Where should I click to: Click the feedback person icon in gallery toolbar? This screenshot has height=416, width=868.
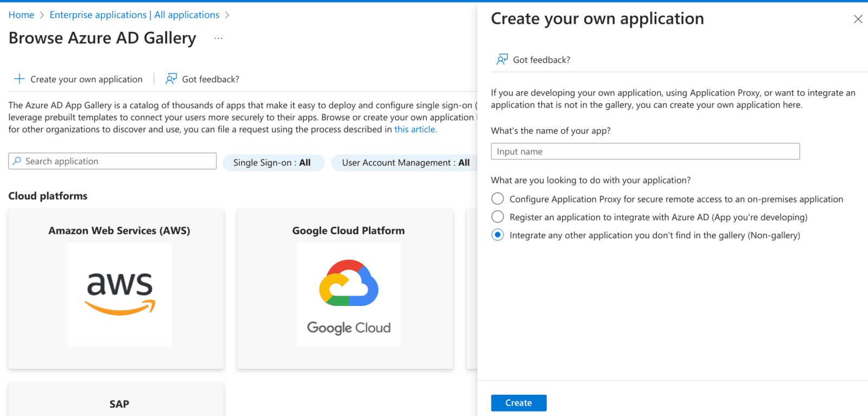pyautogui.click(x=171, y=79)
